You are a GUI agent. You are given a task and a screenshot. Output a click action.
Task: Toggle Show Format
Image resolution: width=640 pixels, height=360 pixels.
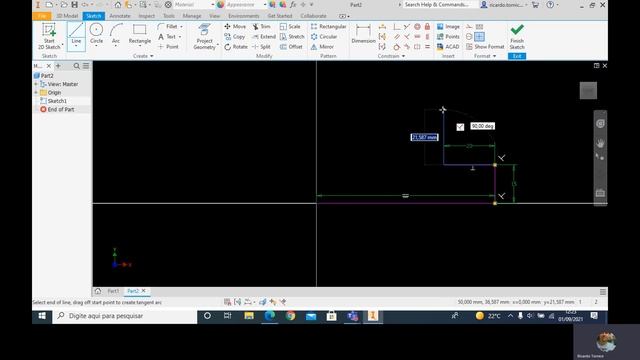coord(485,47)
